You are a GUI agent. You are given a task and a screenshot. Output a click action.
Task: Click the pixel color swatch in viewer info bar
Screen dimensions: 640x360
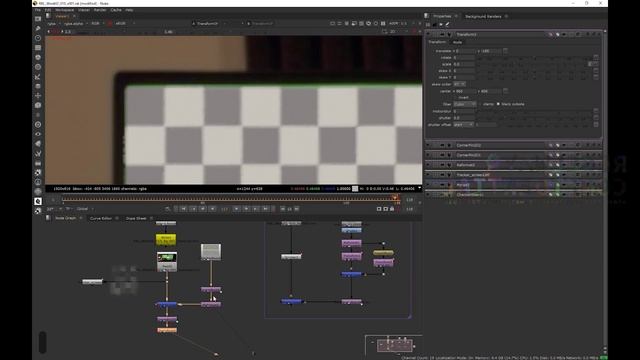(x=355, y=189)
